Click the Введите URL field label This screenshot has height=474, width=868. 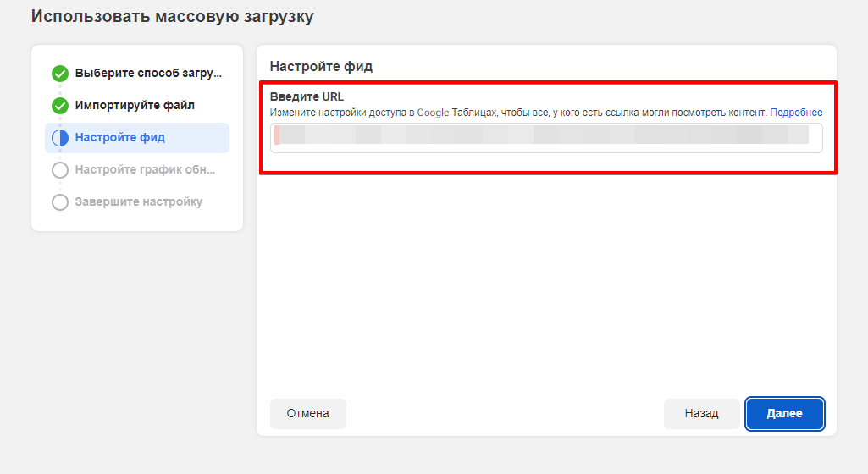pos(307,96)
